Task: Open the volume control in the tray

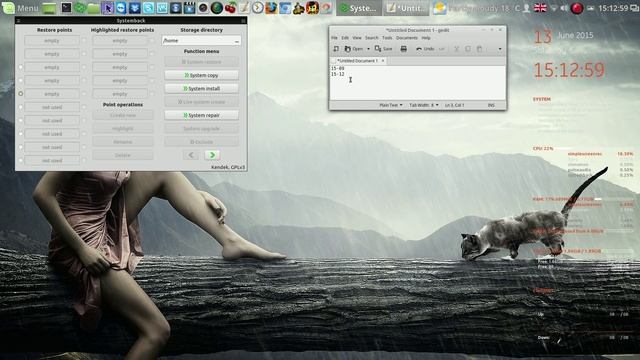Action: point(564,8)
